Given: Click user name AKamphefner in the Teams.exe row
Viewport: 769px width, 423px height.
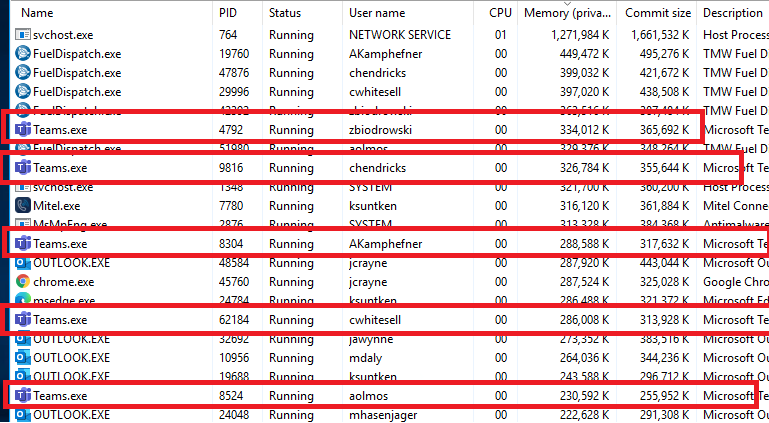Looking at the screenshot, I should tap(385, 244).
